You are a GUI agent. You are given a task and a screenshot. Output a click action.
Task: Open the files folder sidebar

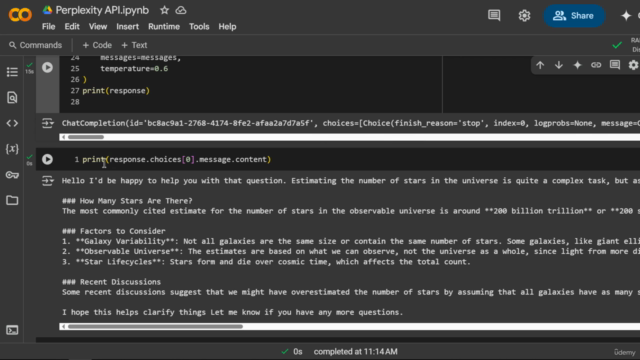[x=12, y=200]
